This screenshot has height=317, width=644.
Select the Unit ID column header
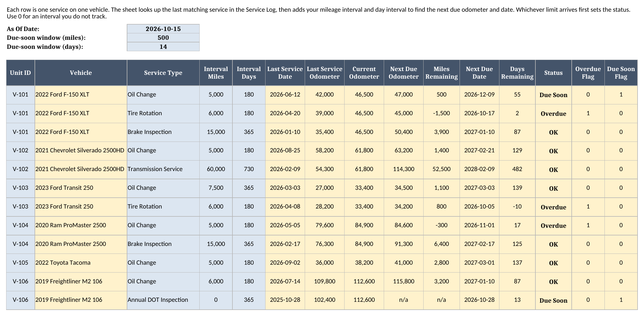pos(20,73)
